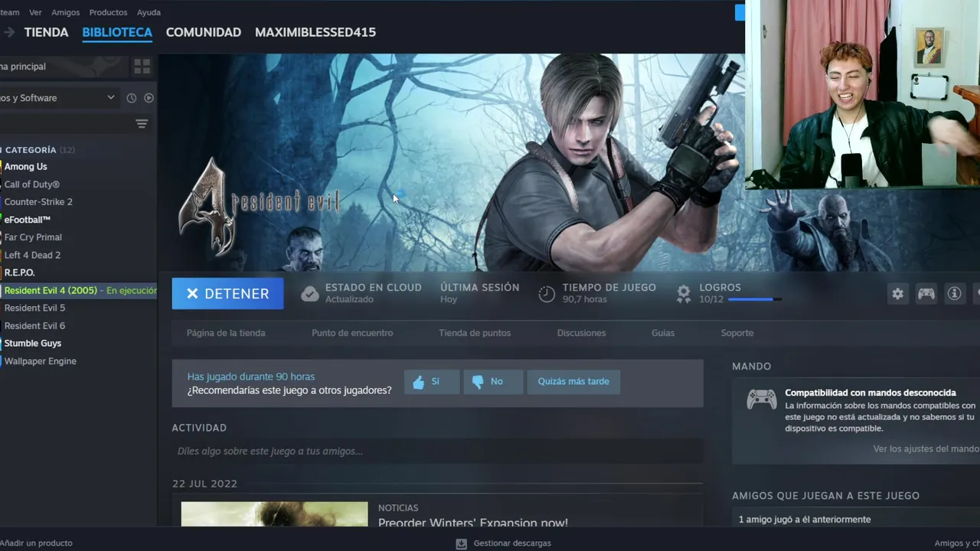Open the grid view icon in sidebar
The image size is (980, 551).
tap(142, 67)
